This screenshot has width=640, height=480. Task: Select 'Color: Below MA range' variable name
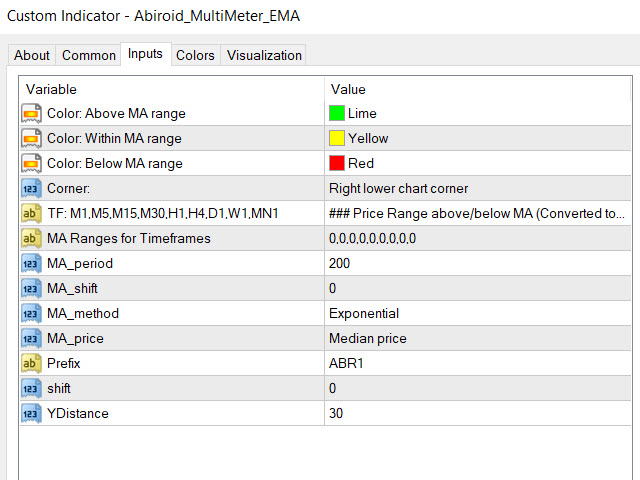(x=115, y=163)
